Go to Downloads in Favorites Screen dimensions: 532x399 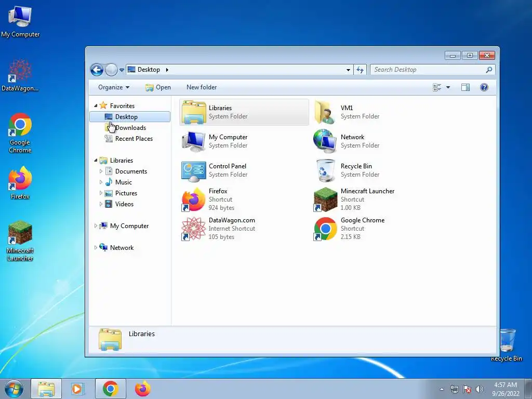click(130, 128)
